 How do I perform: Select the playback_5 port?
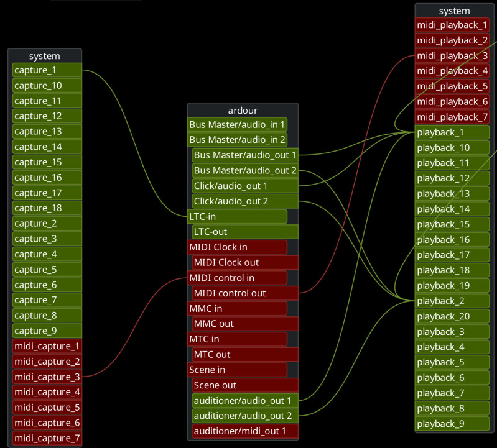coord(452,362)
